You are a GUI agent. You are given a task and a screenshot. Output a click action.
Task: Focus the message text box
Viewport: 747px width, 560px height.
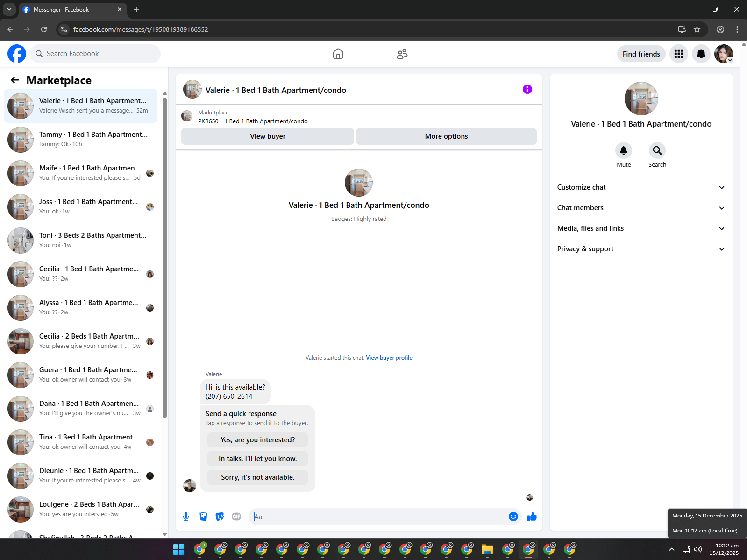click(x=379, y=517)
